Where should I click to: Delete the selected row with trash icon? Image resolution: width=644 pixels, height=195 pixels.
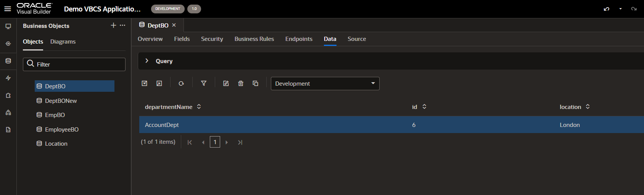coord(241,83)
